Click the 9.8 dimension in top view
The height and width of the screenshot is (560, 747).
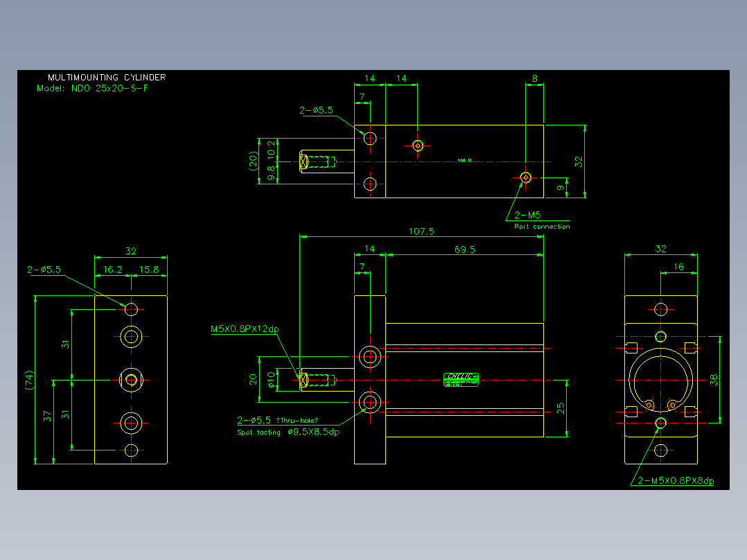click(x=271, y=173)
